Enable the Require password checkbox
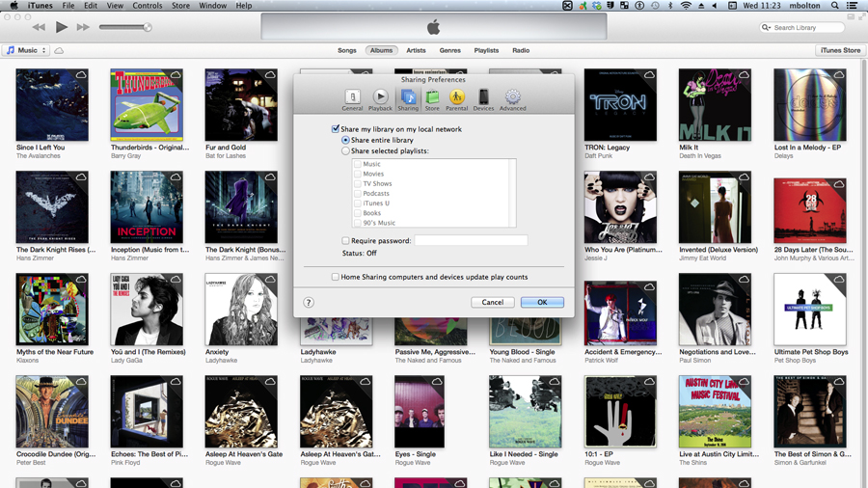Viewport: 868px width, 488px height. (x=345, y=241)
